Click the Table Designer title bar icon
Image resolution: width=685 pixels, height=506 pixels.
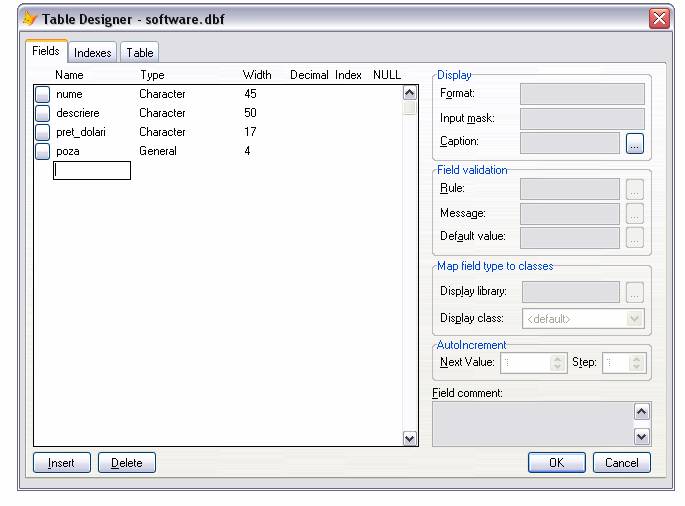(x=30, y=19)
